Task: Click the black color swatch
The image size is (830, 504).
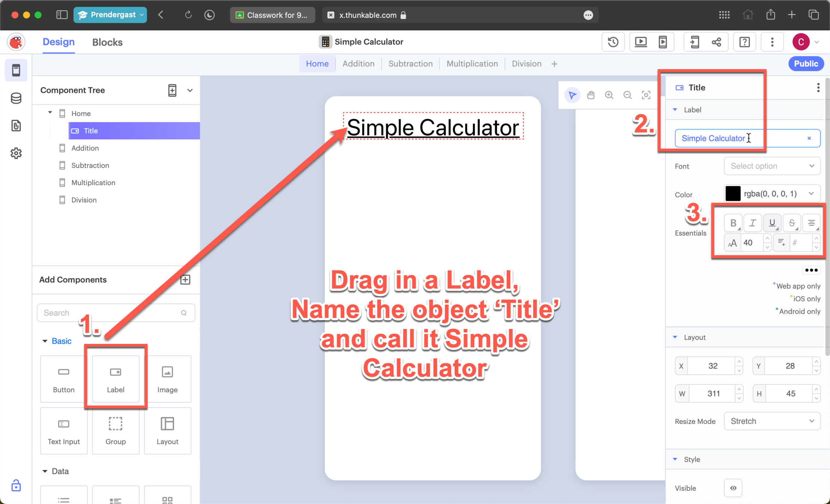Action: pyautogui.click(x=733, y=194)
